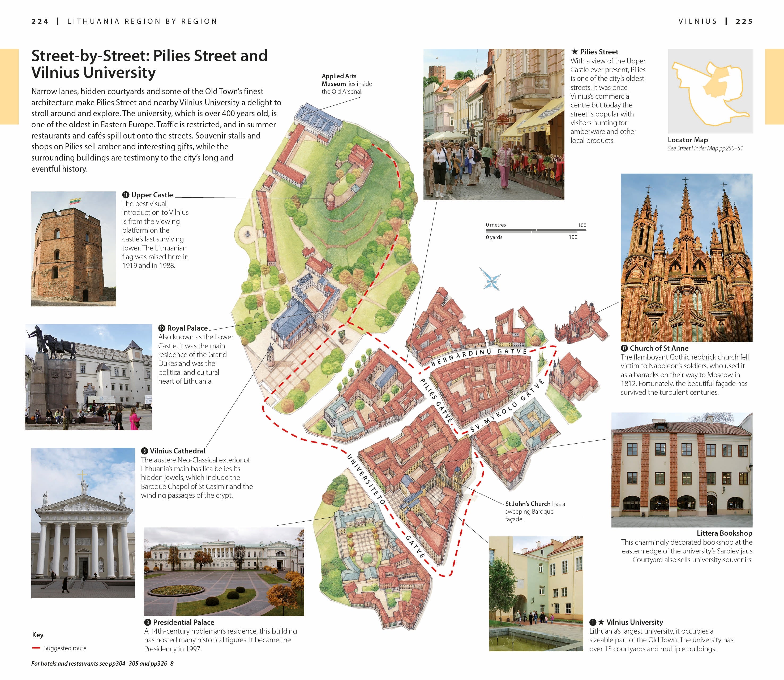The height and width of the screenshot is (680, 784).
Task: Click the number 8 Vilnius Cathedral marker
Action: [144, 451]
